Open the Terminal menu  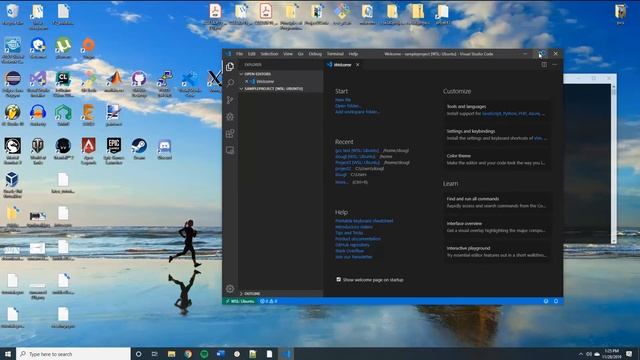click(335, 54)
